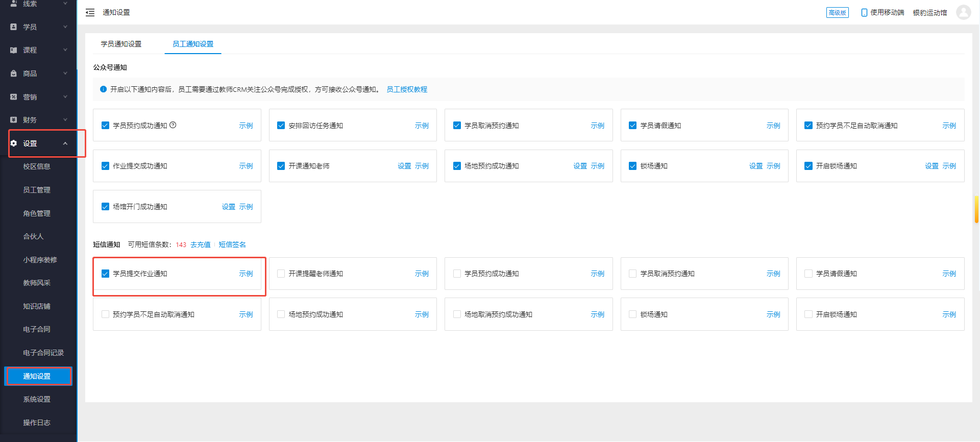This screenshot has width=980, height=442.
Task: Click the 课程 sidebar icon
Action: (14, 50)
